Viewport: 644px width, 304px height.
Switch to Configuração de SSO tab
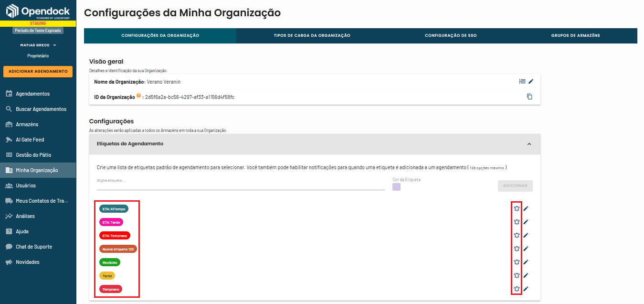(x=451, y=36)
